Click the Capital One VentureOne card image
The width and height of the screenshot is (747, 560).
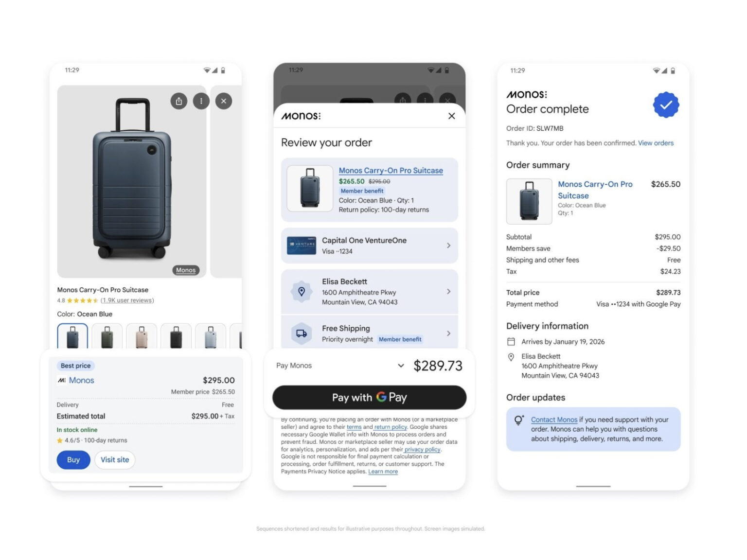click(x=302, y=245)
